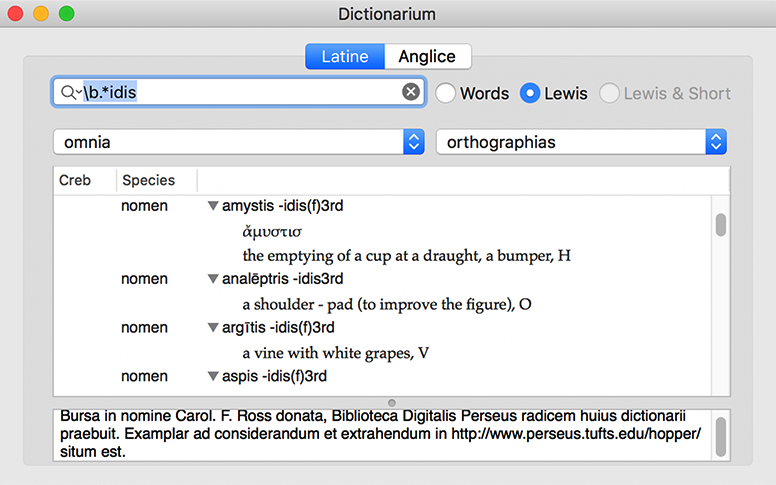Switch to the Latine tab
The height and width of the screenshot is (485, 776).
coord(345,56)
